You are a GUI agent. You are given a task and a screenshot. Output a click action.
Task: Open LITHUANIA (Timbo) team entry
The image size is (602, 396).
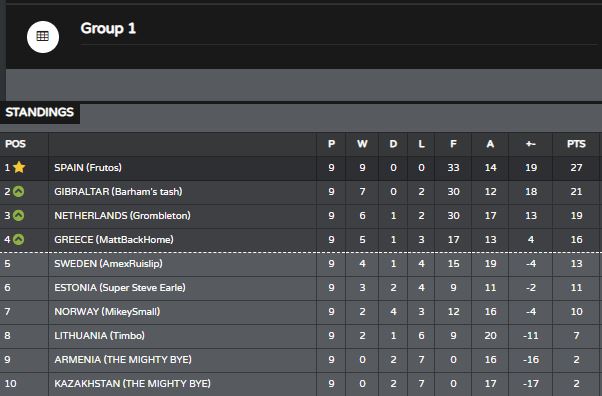pyautogui.click(x=99, y=336)
